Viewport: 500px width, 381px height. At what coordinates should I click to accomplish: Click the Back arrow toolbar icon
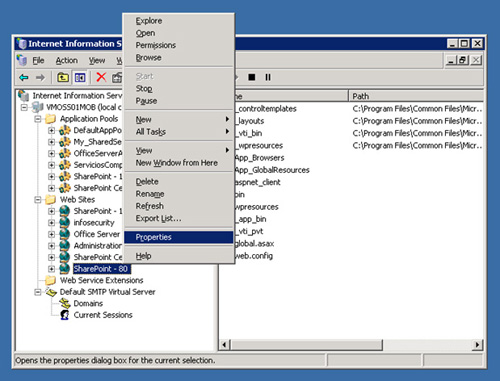[x=24, y=78]
